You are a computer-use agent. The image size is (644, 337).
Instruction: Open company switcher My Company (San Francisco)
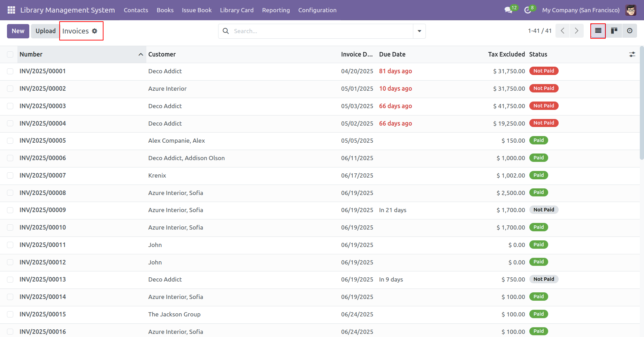581,10
